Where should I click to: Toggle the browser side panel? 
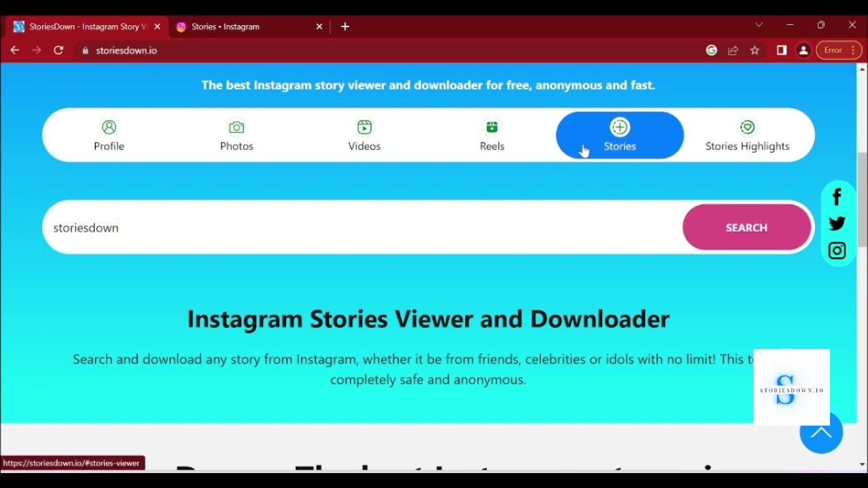(782, 51)
